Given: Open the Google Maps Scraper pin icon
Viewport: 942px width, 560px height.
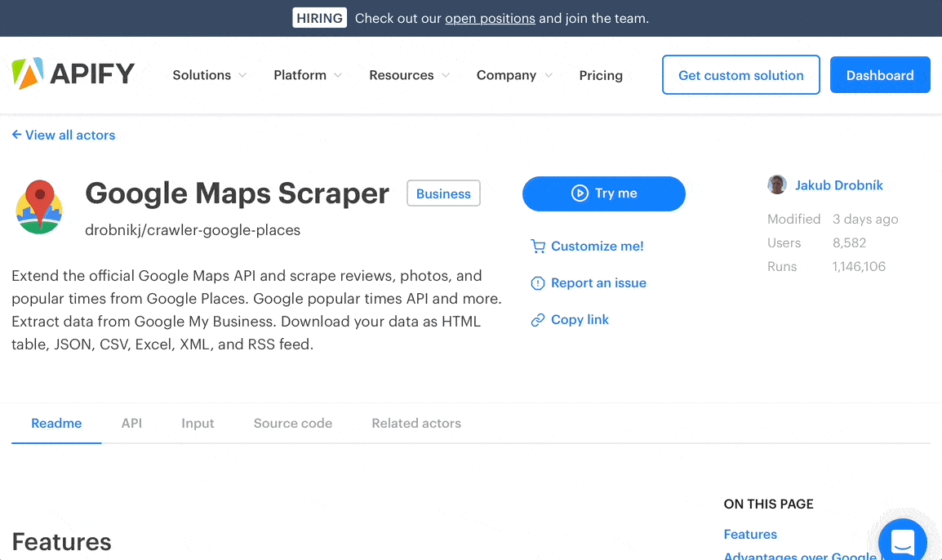Looking at the screenshot, I should coord(39,207).
